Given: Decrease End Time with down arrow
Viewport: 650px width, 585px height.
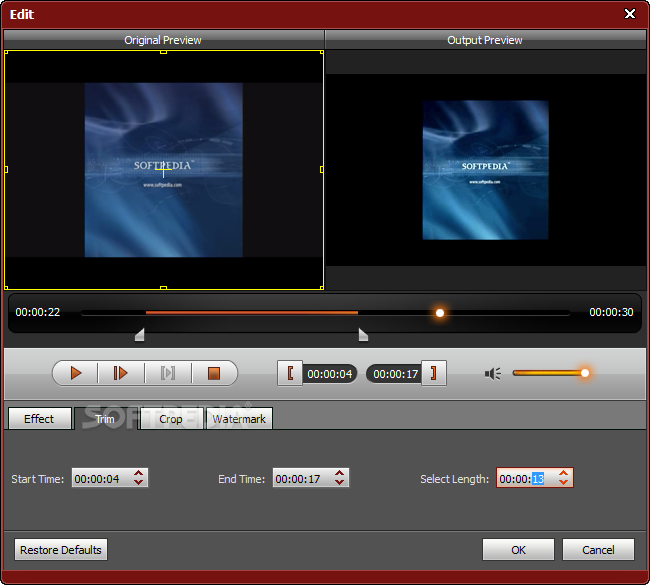Looking at the screenshot, I should pos(340,483).
